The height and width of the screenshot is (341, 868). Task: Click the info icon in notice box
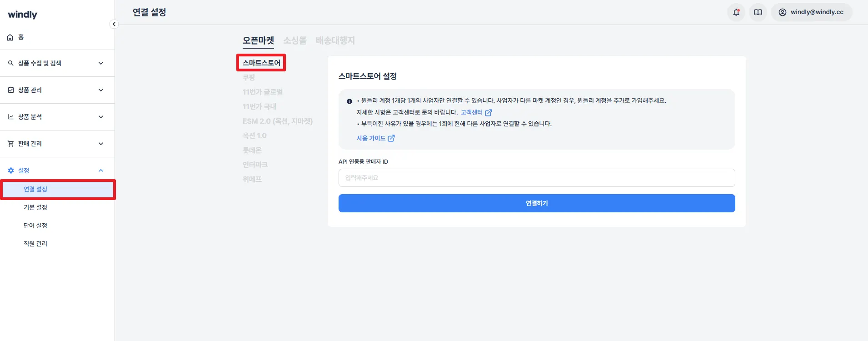[349, 101]
